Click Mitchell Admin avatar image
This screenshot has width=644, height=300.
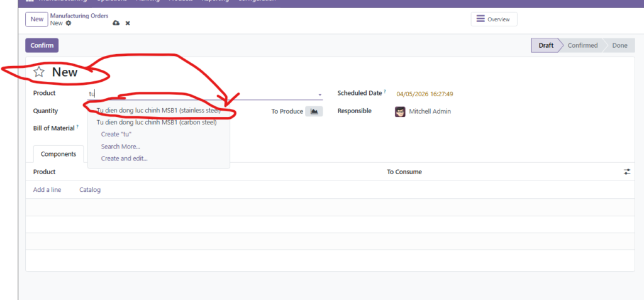[x=400, y=111]
